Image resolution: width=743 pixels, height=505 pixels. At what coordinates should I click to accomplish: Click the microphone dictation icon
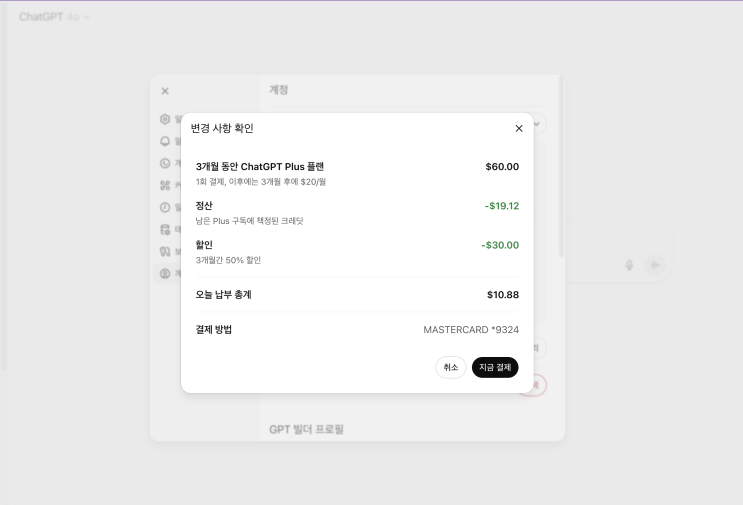(x=629, y=265)
